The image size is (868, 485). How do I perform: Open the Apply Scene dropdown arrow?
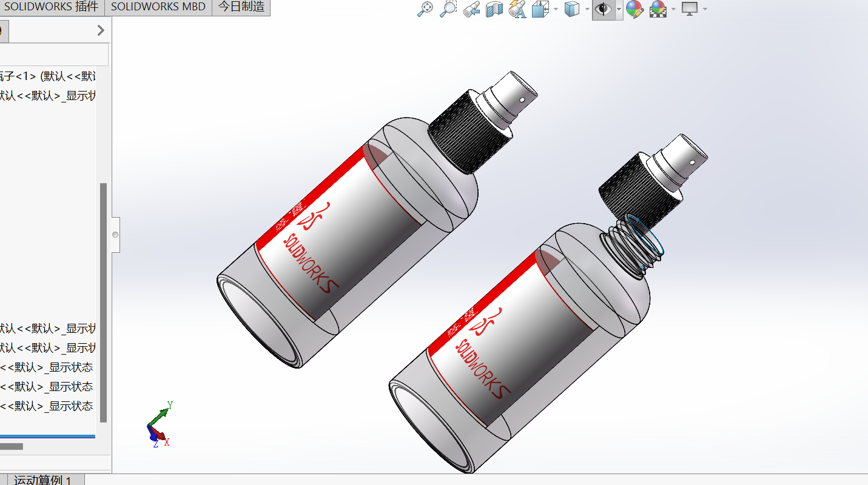point(673,9)
